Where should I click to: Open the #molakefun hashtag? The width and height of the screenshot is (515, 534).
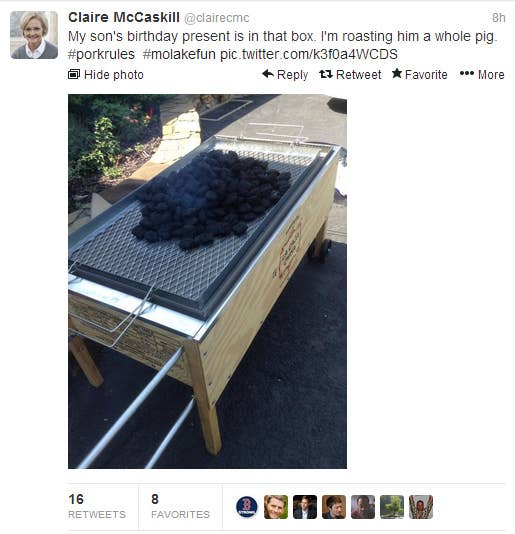click(x=179, y=54)
